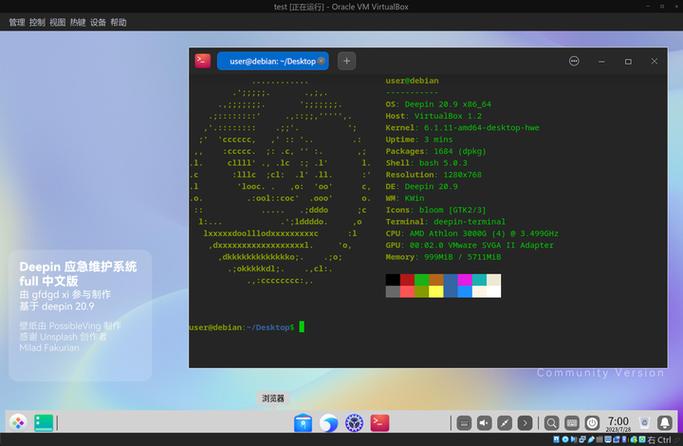Expand the tray with the arrow icon
The width and height of the screenshot is (683, 446).
(525, 423)
